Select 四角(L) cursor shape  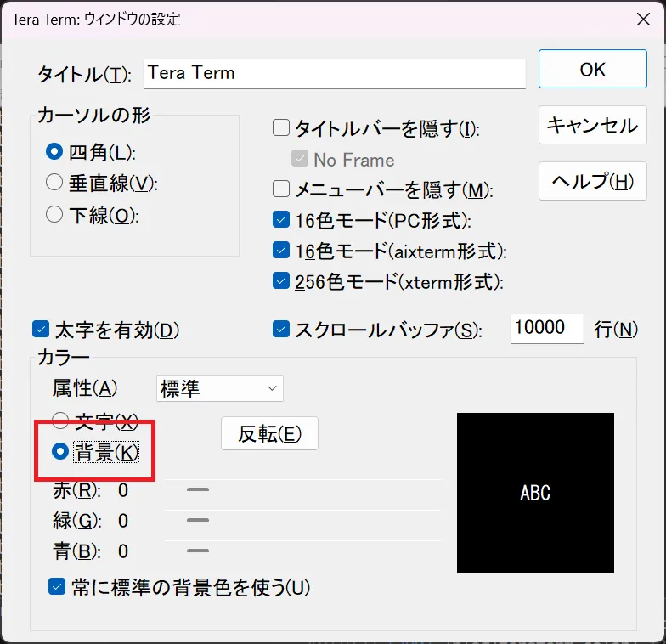[54, 151]
